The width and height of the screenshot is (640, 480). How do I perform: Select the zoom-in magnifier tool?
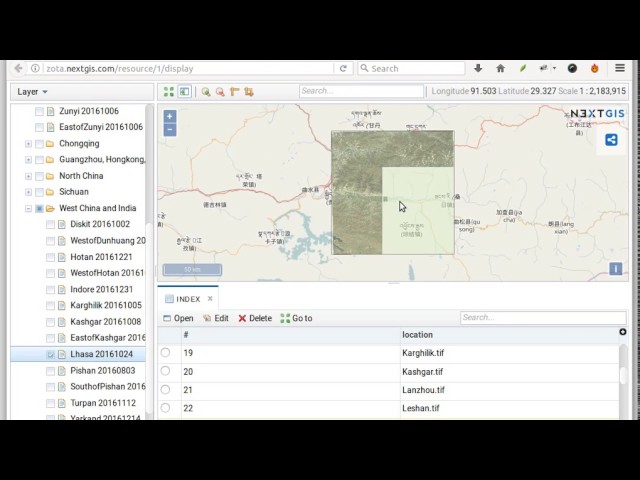pos(206,92)
